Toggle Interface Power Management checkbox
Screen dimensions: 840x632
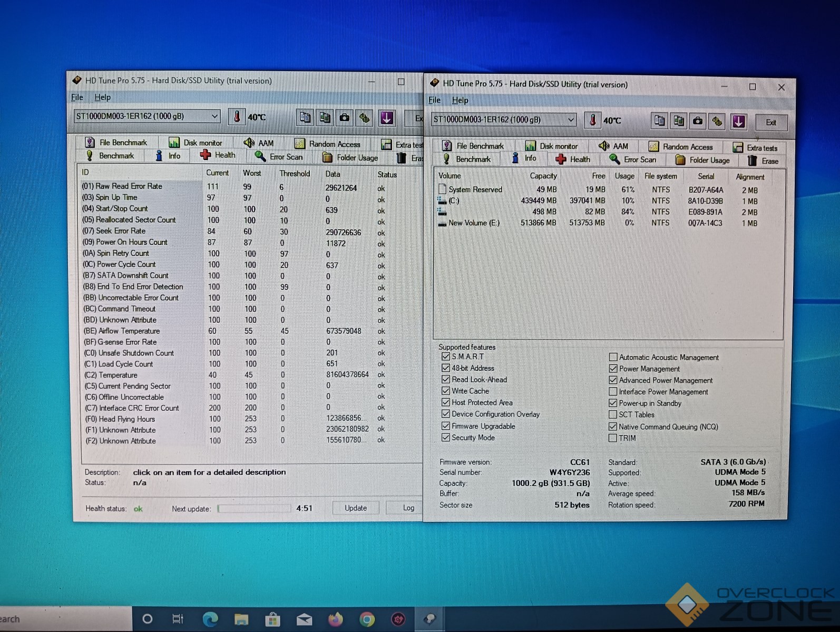pos(613,392)
